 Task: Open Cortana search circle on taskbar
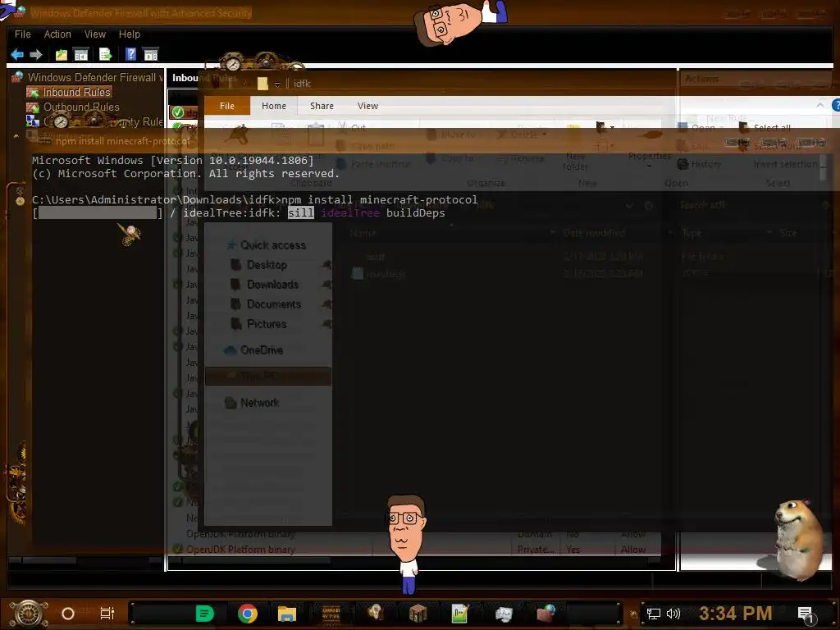click(x=68, y=614)
